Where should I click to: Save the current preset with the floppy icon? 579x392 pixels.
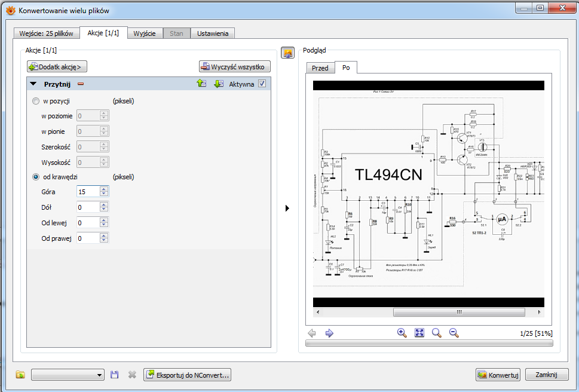pyautogui.click(x=115, y=375)
